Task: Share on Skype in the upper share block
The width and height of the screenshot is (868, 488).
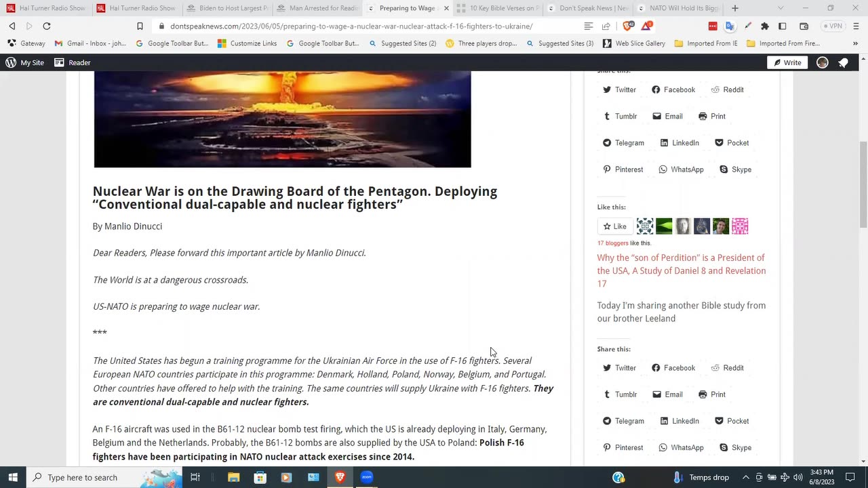Action: pyautogui.click(x=735, y=169)
